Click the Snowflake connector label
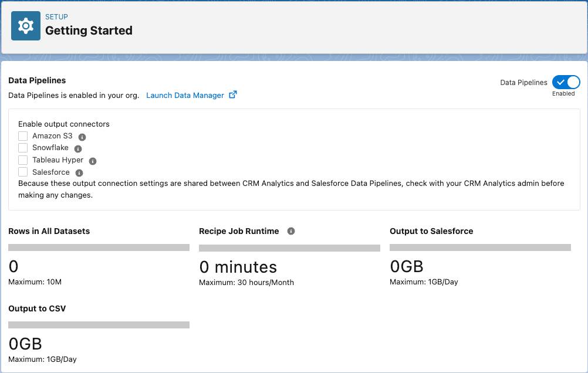The width and height of the screenshot is (588, 373). click(x=50, y=148)
